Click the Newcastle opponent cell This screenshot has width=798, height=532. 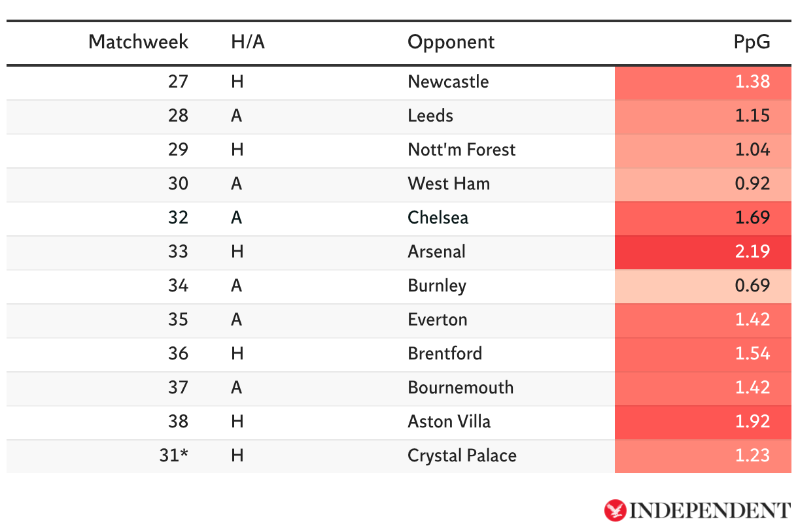pyautogui.click(x=448, y=82)
